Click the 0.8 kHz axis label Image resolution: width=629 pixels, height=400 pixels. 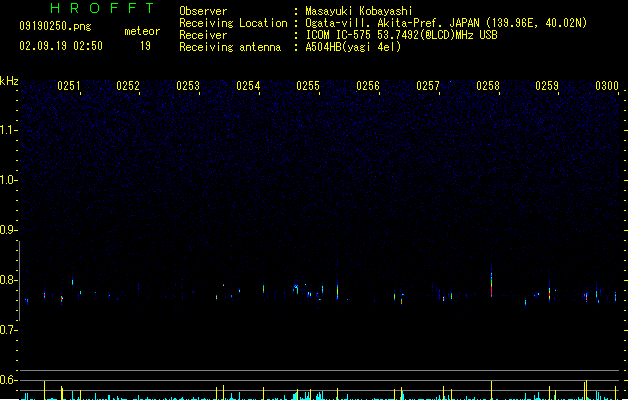pyautogui.click(x=8, y=280)
